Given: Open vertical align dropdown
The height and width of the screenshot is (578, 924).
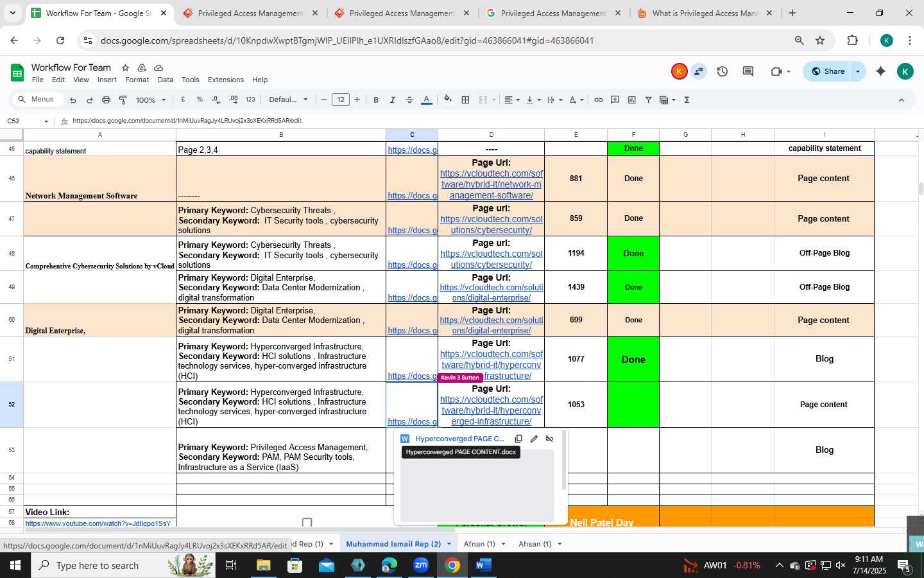Looking at the screenshot, I should [533, 100].
